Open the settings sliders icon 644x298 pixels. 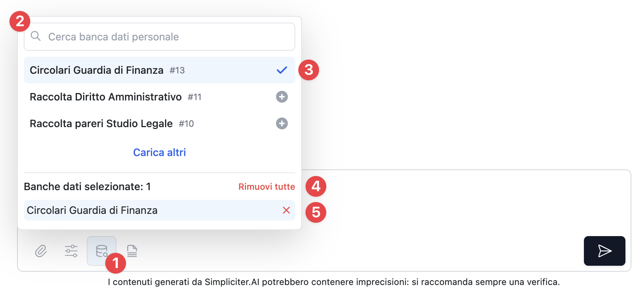[x=71, y=251]
